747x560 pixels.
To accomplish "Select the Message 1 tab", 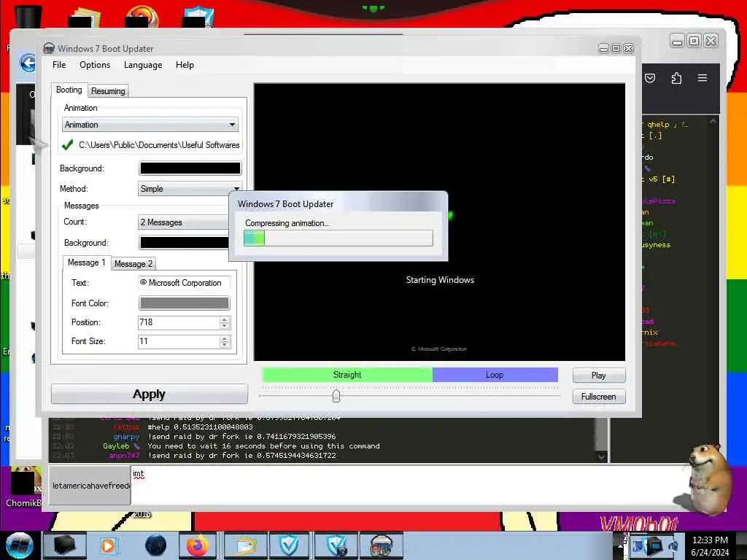I will coord(86,262).
